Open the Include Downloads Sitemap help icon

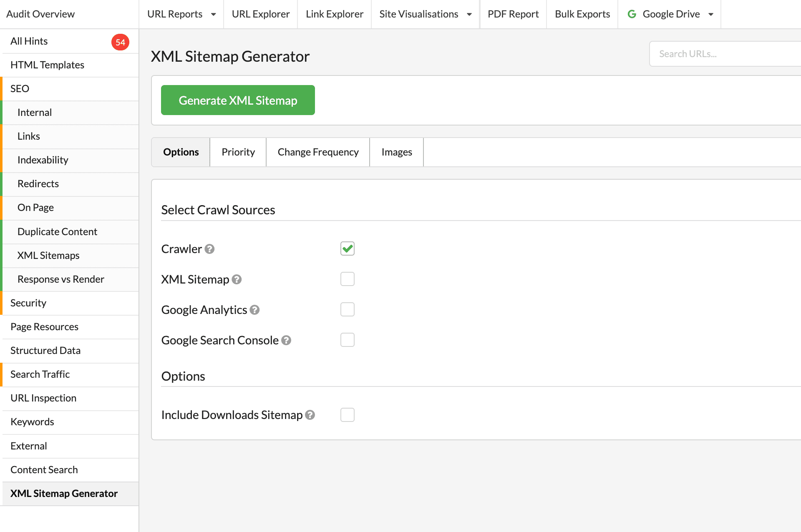click(x=310, y=415)
